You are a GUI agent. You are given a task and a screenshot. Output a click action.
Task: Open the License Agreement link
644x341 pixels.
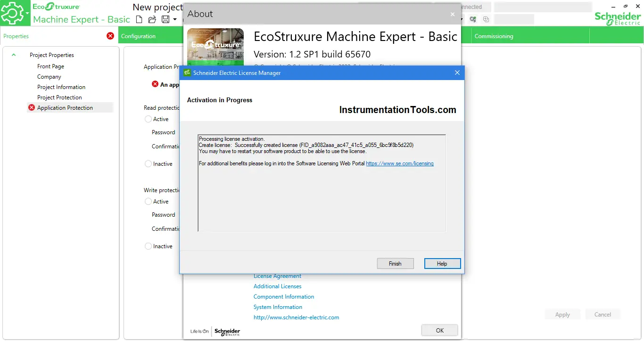tap(277, 276)
